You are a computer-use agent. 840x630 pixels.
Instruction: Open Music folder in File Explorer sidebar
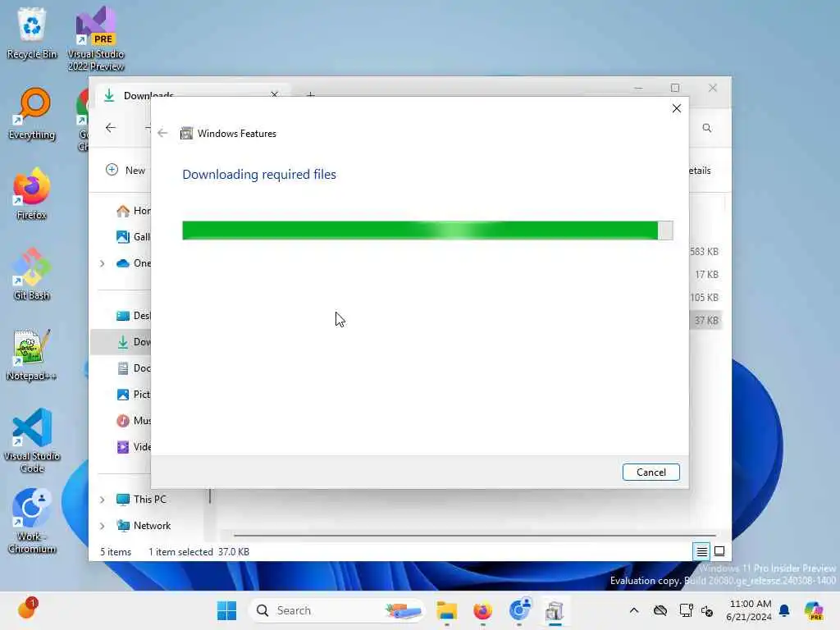[x=133, y=421]
